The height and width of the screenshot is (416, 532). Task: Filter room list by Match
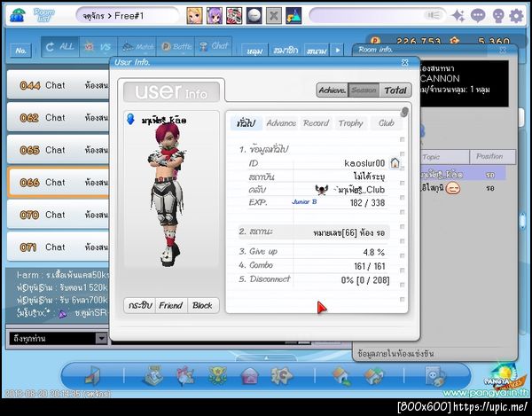click(x=137, y=46)
